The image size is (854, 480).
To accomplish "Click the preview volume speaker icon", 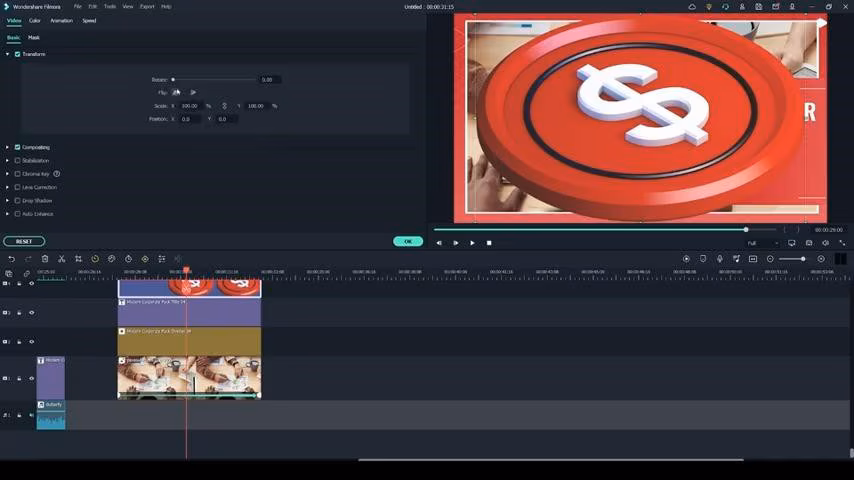I will 826,243.
